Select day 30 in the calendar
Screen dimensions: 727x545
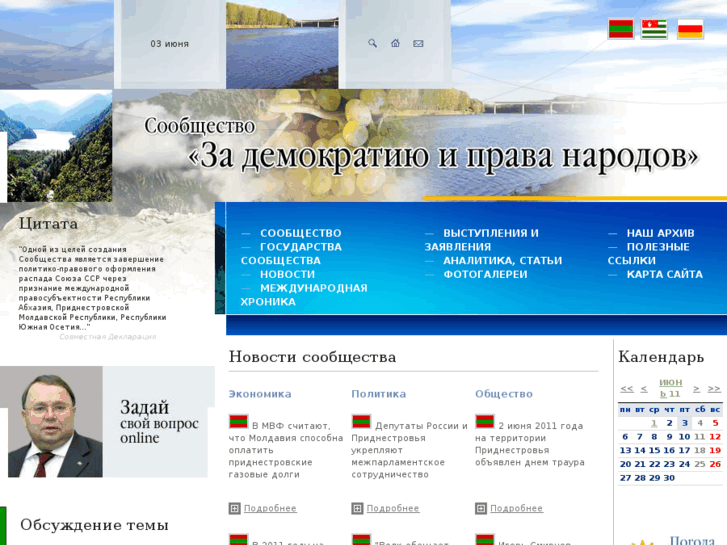tap(669, 478)
